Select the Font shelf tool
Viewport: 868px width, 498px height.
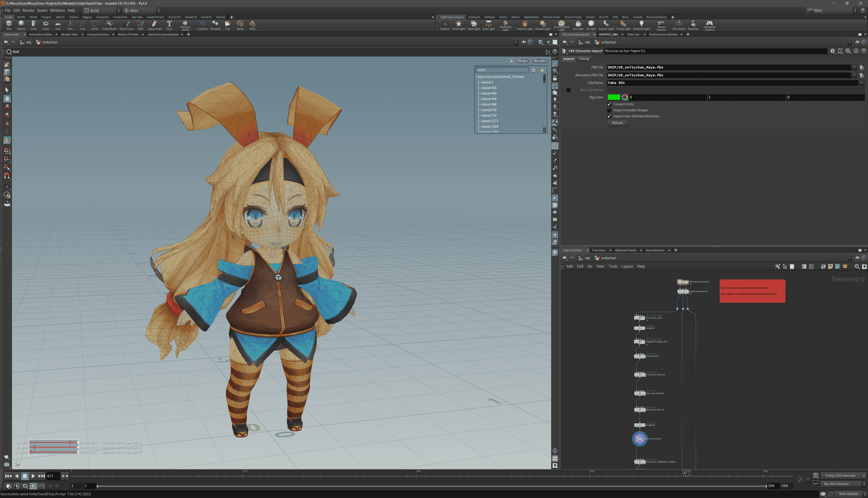169,25
